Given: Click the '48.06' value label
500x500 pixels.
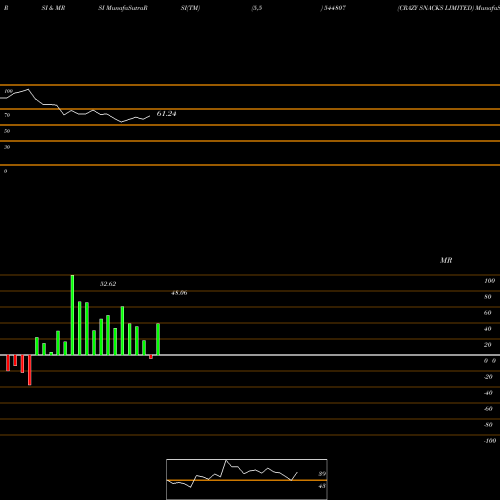Looking at the screenshot, I should pos(179,293).
